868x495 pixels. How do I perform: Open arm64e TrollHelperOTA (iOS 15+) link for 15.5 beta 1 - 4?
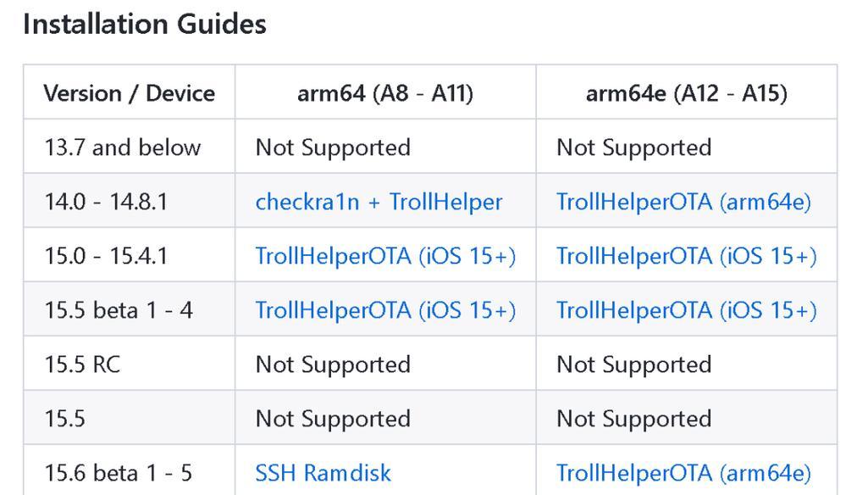point(687,310)
